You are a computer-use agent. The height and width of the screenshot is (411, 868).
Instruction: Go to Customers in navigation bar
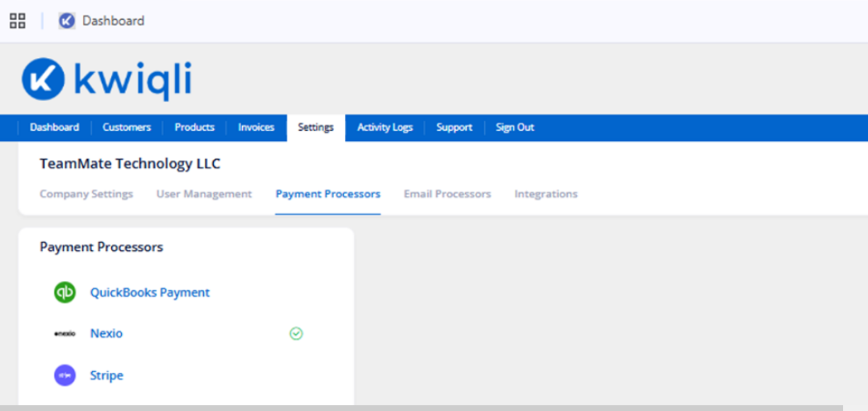point(126,128)
